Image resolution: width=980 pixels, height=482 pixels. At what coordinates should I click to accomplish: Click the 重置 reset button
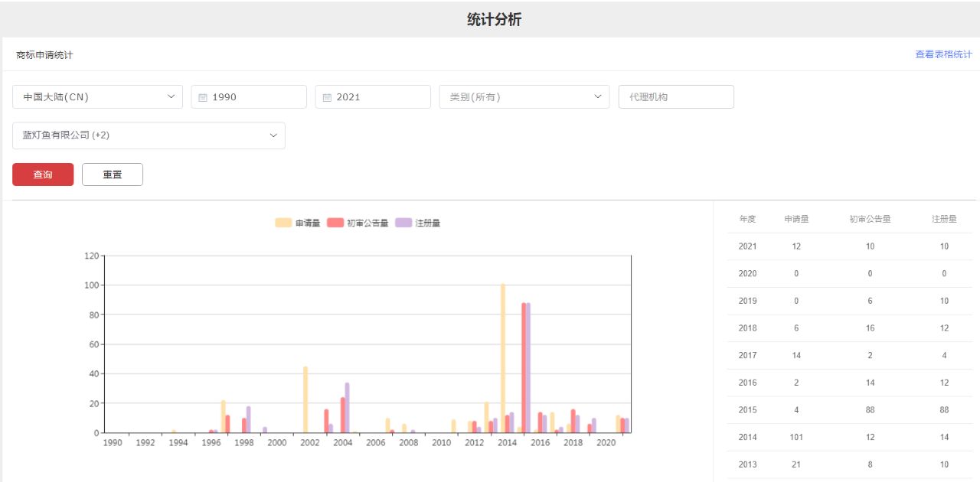pos(113,174)
